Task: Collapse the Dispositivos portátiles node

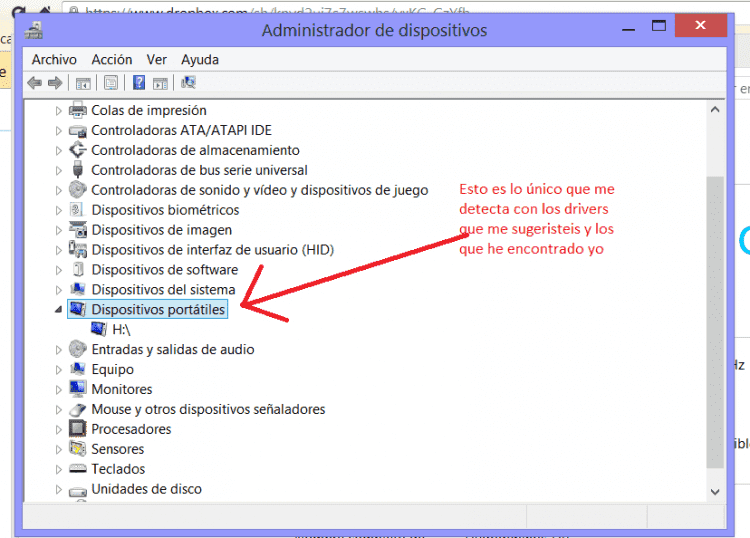Action: (58, 310)
